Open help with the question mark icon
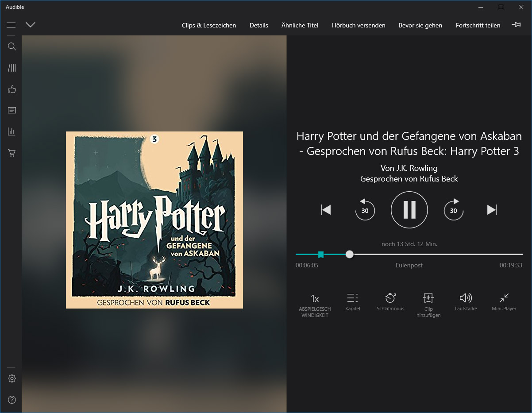The image size is (532, 413). [12, 400]
